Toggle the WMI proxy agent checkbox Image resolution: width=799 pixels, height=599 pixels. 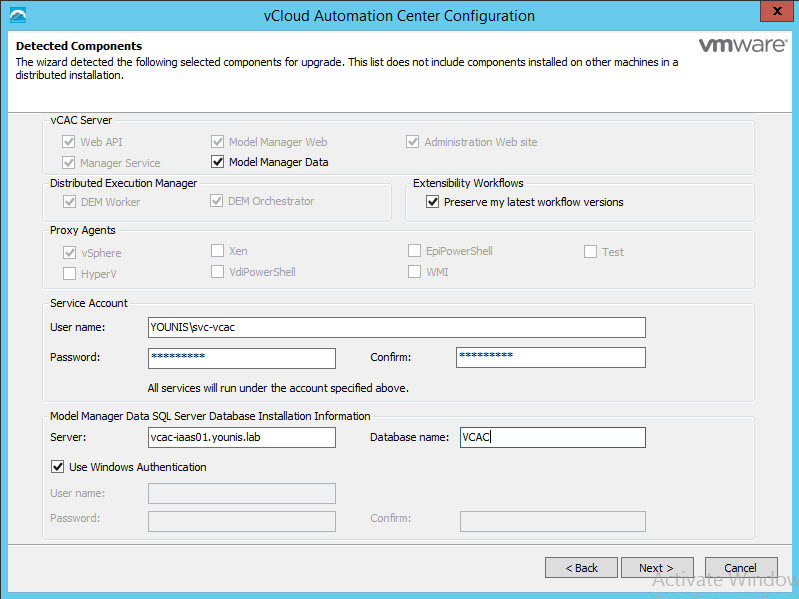[414, 272]
